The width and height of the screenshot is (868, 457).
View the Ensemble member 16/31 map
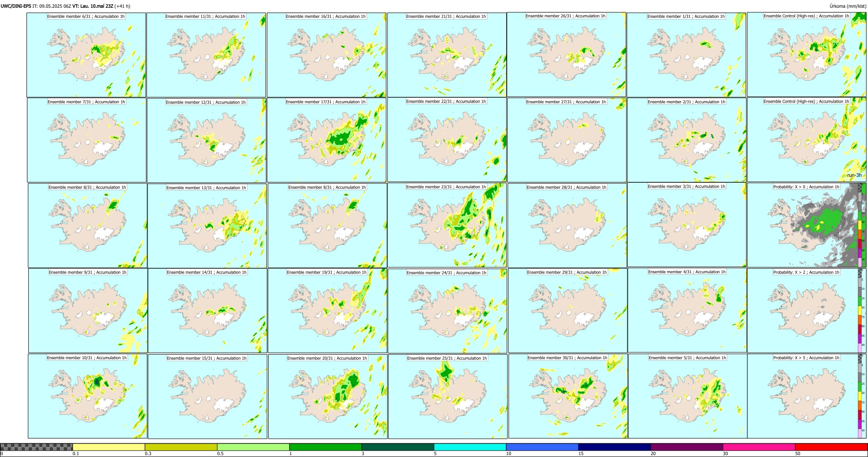point(326,55)
